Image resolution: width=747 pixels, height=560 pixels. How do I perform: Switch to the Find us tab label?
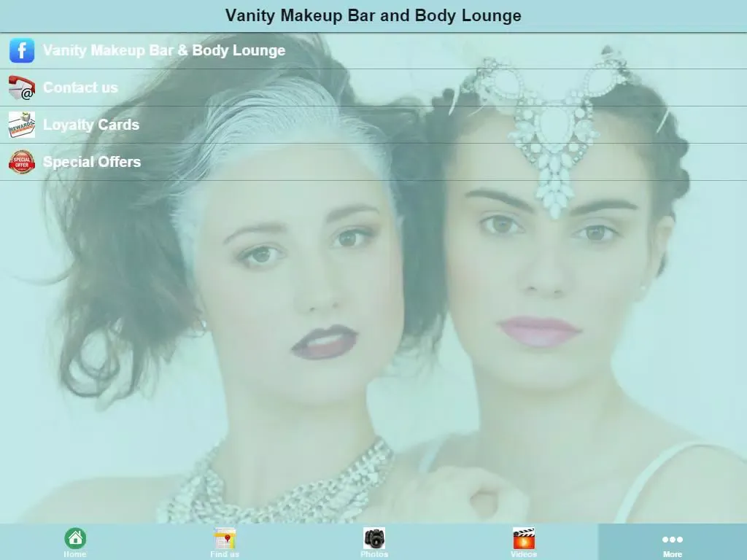tap(225, 554)
